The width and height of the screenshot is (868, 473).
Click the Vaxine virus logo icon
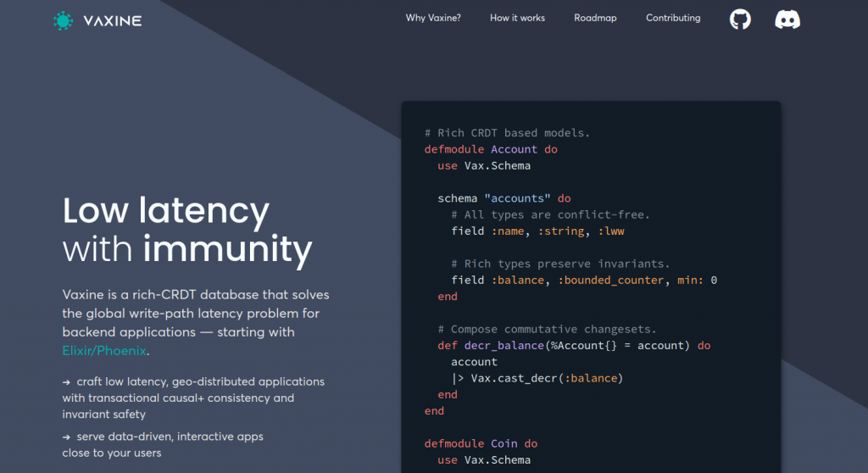(x=63, y=20)
